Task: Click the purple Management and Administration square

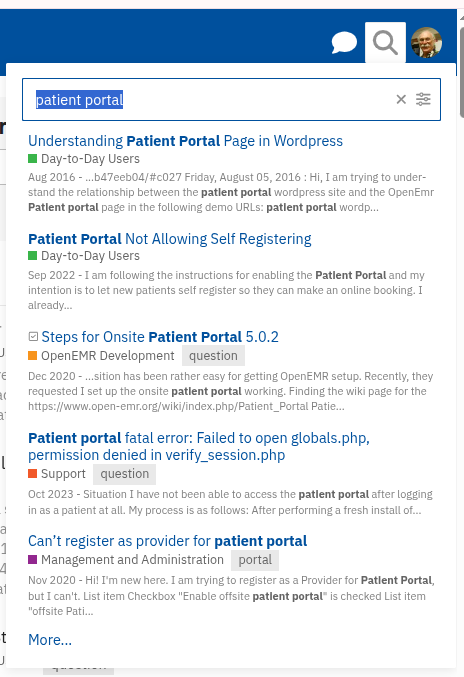Action: tap(32, 560)
